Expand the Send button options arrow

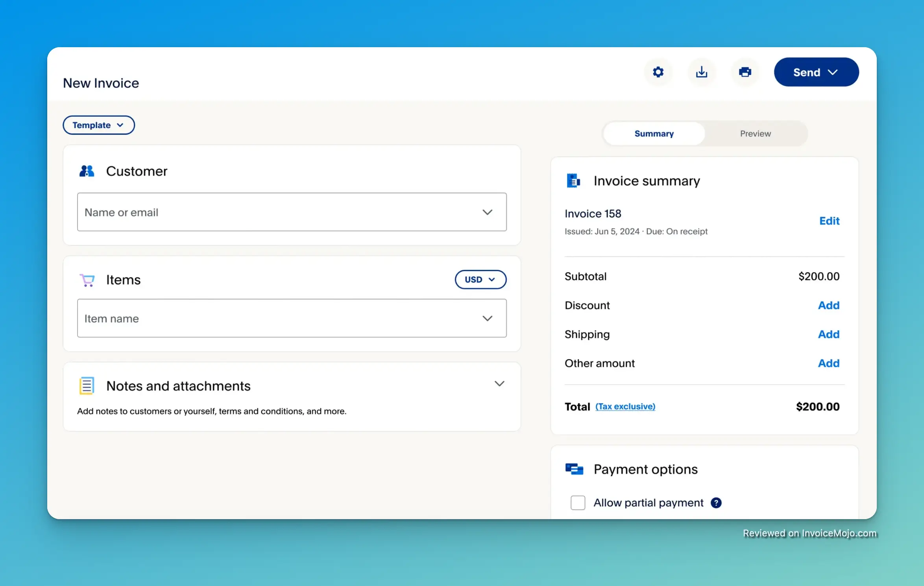point(833,72)
